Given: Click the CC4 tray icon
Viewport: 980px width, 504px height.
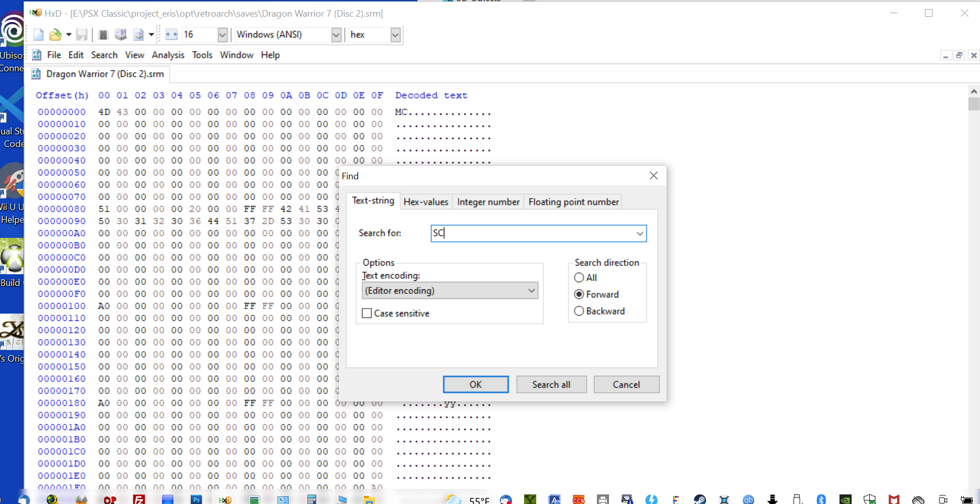Looking at the screenshot, I should coord(579,499).
